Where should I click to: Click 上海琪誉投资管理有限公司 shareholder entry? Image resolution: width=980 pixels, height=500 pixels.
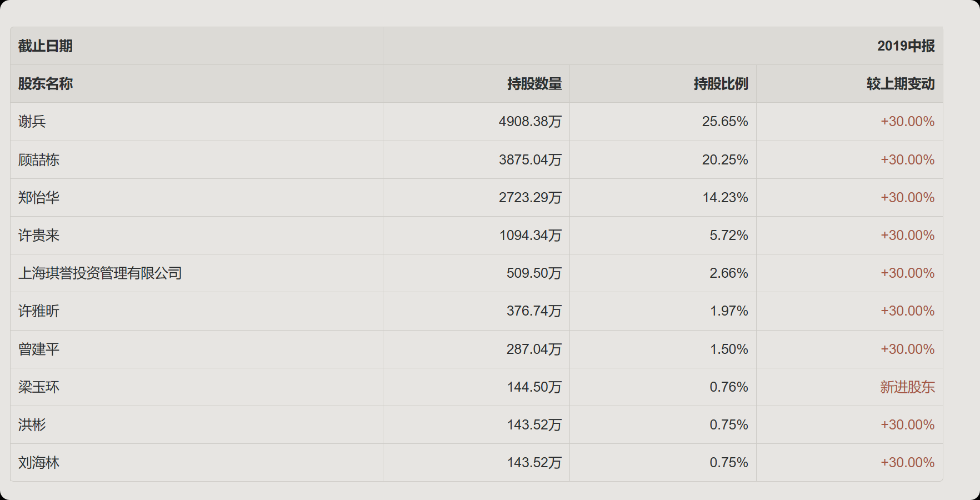point(100,273)
